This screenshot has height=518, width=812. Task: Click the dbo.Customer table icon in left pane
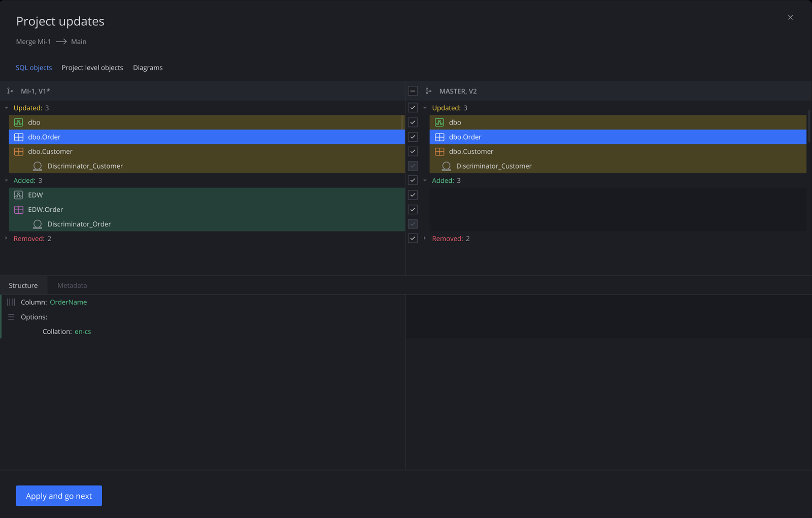pyautogui.click(x=19, y=151)
